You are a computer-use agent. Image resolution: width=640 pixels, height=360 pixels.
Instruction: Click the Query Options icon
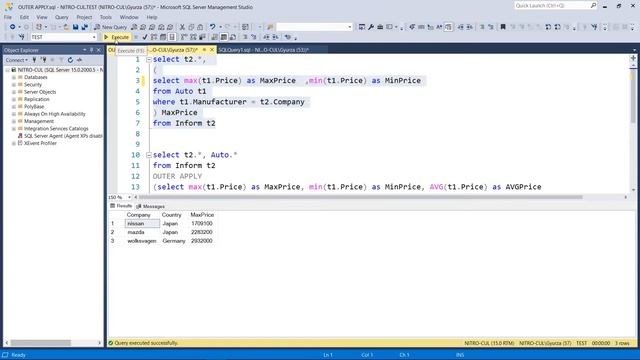coord(163,37)
